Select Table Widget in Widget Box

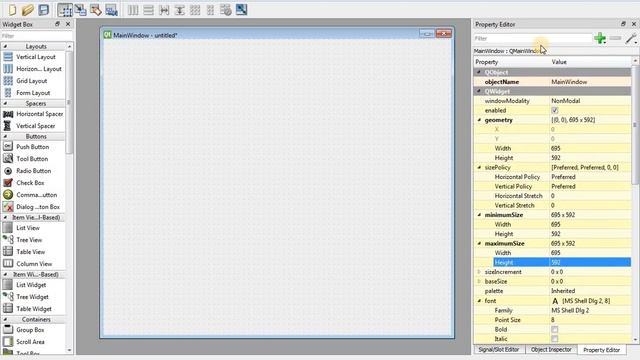click(34, 309)
